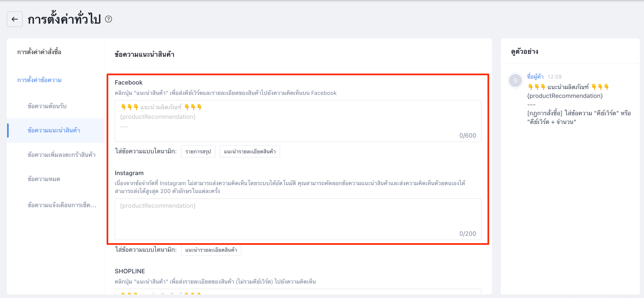
Task: Select ข้อความแนะนำสินค้า sidebar item
Action: tap(54, 130)
